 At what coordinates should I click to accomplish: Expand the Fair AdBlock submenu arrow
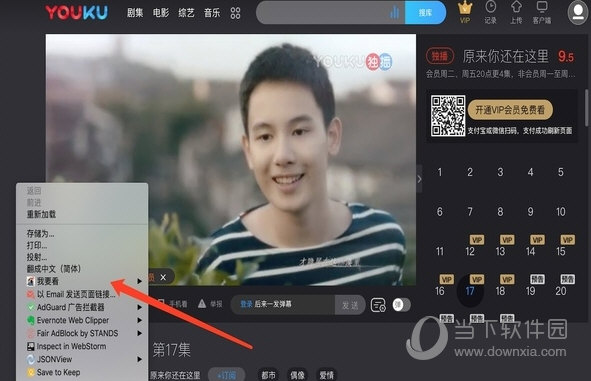tap(139, 333)
